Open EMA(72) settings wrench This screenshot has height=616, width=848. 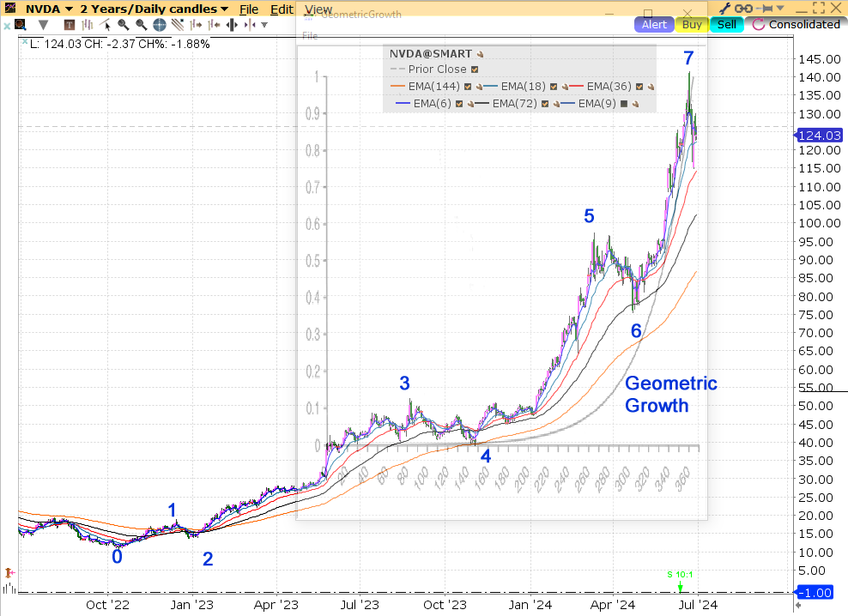tap(556, 104)
